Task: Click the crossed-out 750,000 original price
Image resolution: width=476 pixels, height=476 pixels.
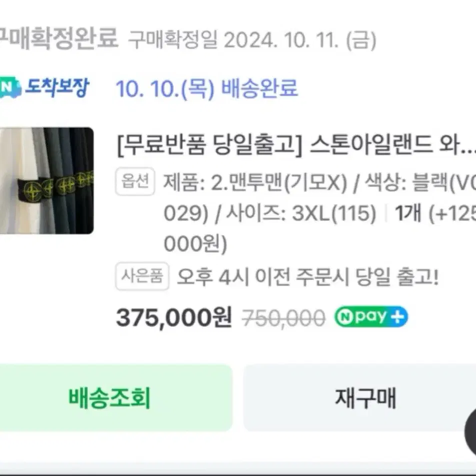Action: [283, 318]
